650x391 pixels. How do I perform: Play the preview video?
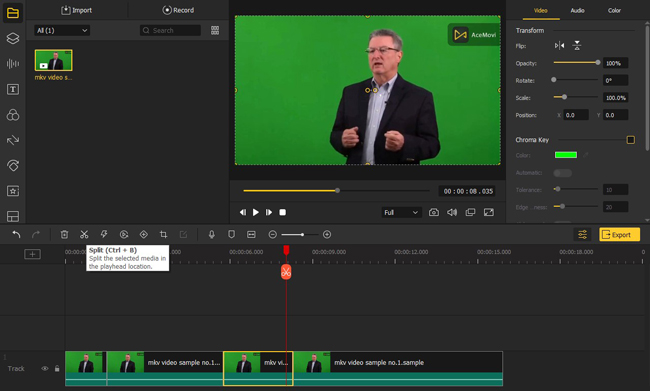tap(256, 212)
